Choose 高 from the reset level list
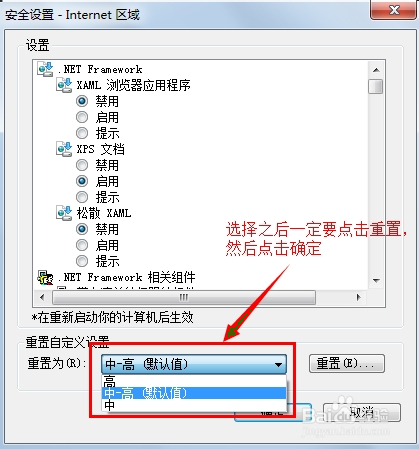The image size is (419, 449). coord(194,381)
